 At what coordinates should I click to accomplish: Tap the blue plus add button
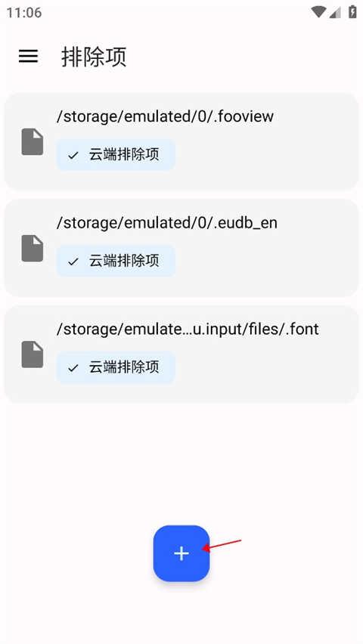click(181, 553)
